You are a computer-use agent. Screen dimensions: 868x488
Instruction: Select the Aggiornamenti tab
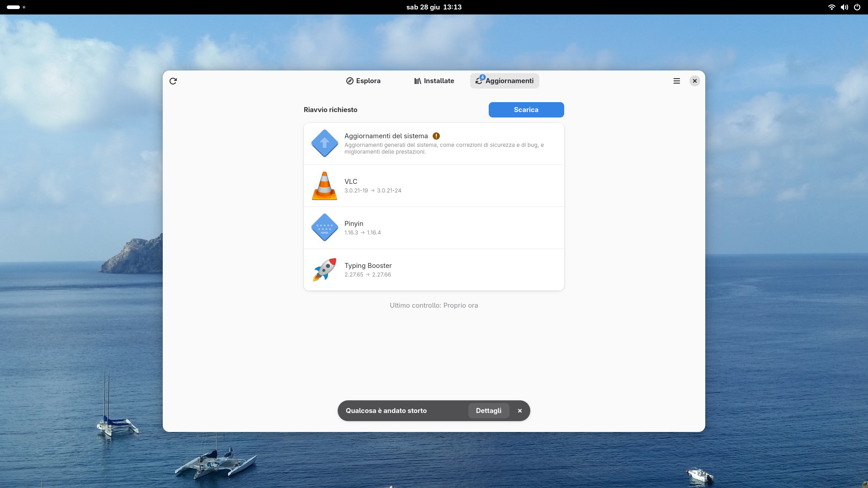505,81
